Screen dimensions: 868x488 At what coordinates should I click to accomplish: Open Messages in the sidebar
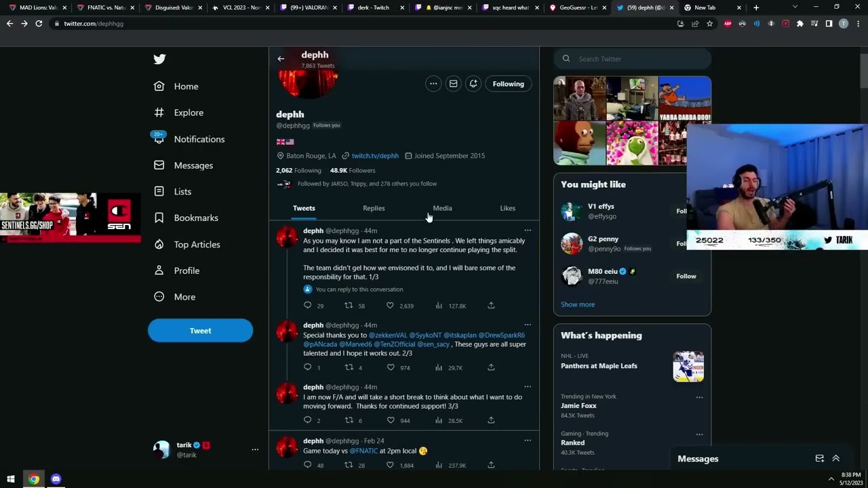tap(183, 165)
